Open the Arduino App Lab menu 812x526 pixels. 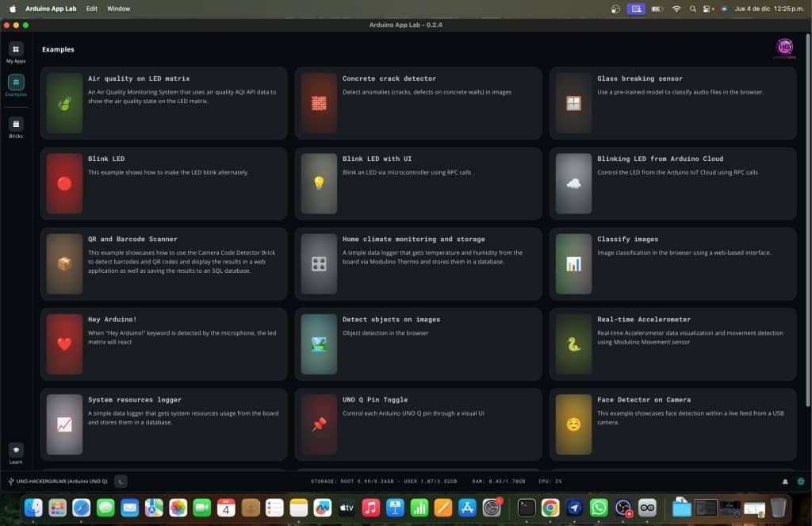point(51,9)
